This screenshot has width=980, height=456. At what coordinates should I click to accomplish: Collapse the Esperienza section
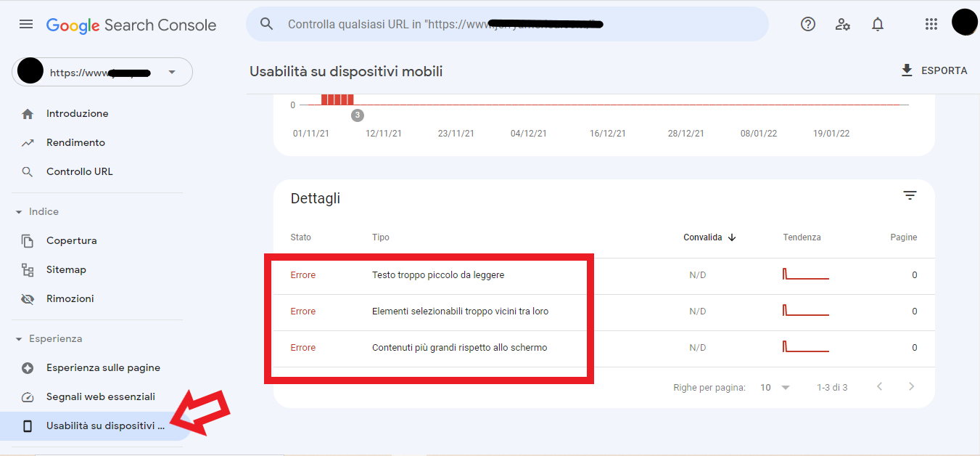pos(20,339)
